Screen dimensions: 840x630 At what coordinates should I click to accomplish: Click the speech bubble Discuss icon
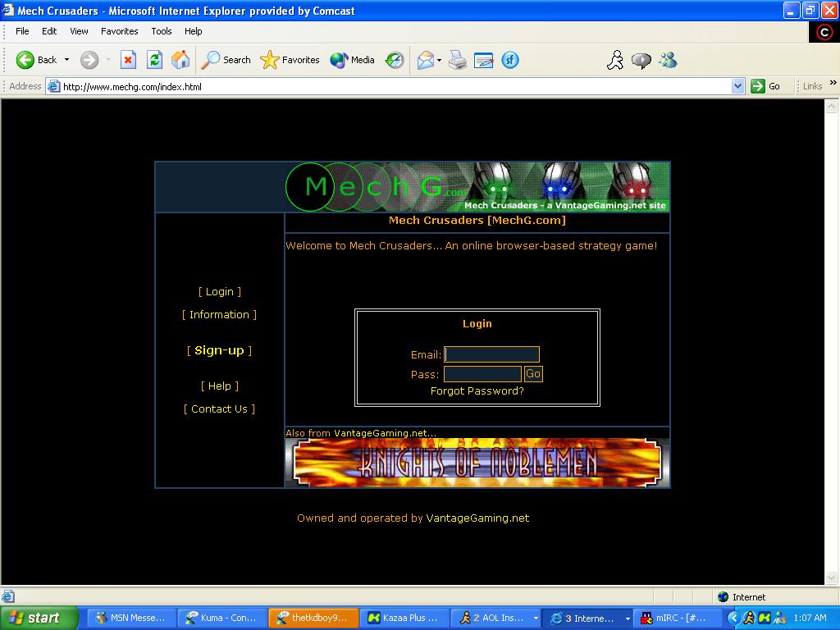[x=641, y=60]
